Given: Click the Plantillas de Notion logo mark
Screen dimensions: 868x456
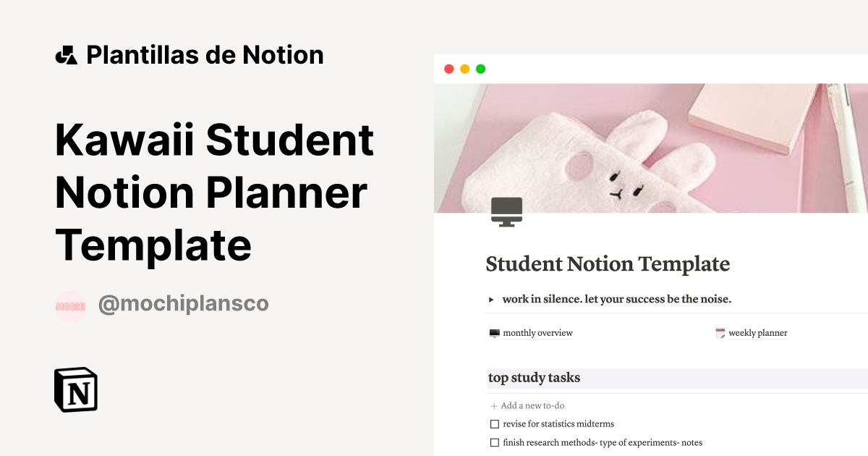Looking at the screenshot, I should (67, 54).
